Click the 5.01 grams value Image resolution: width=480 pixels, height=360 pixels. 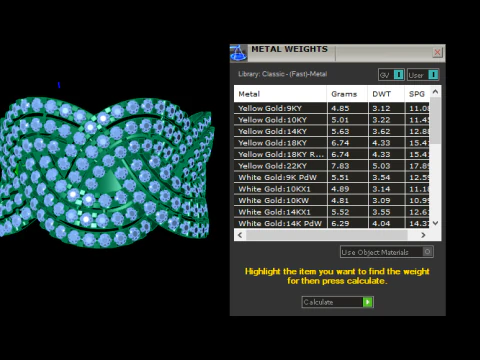click(x=340, y=120)
